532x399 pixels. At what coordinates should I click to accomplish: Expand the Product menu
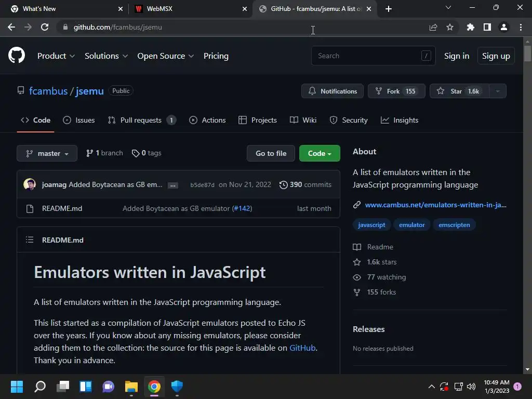(x=56, y=56)
